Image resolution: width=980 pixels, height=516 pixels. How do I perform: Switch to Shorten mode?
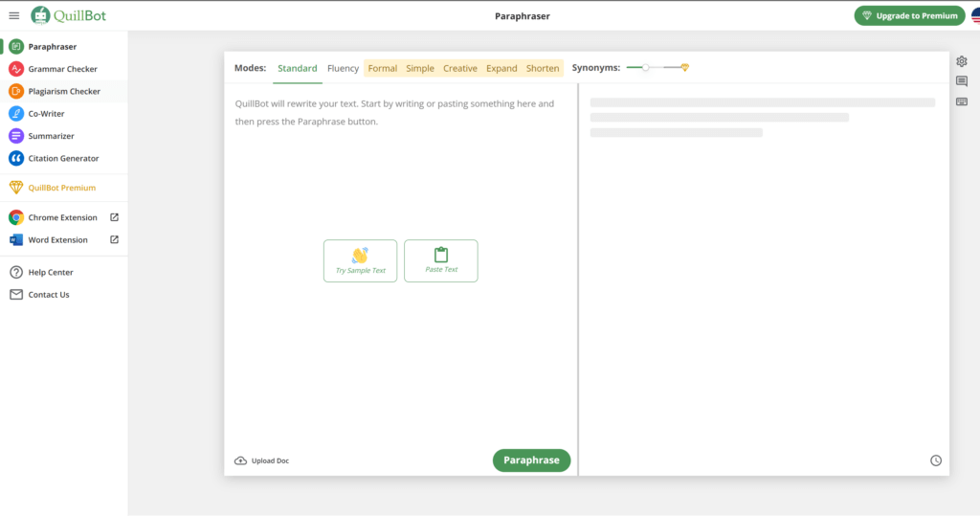point(543,68)
